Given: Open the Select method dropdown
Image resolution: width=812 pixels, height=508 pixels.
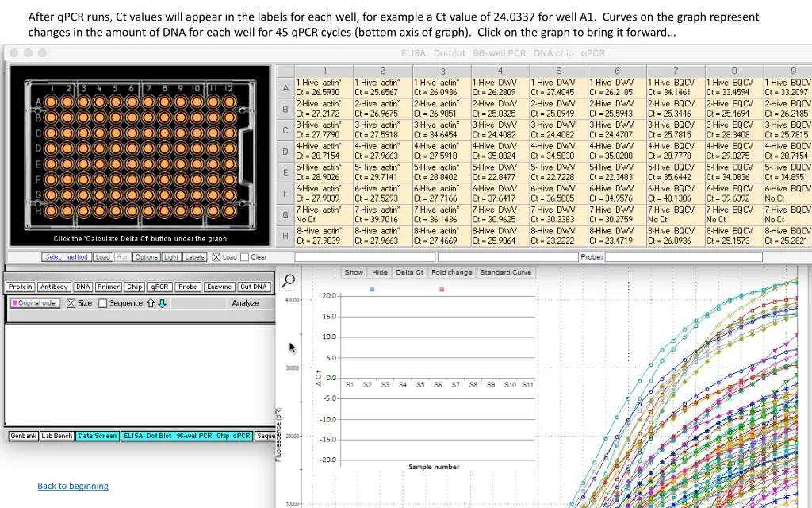Looking at the screenshot, I should pyautogui.click(x=67, y=257).
